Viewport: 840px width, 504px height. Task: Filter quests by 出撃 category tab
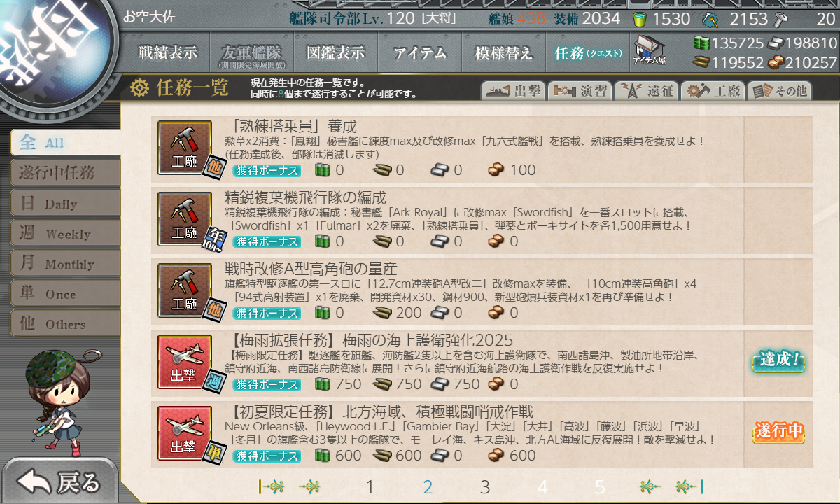pos(512,91)
